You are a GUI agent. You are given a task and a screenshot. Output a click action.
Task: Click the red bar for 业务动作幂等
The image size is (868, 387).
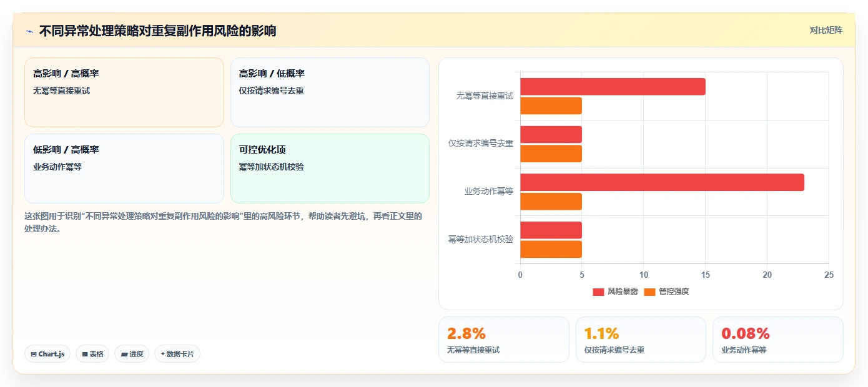tap(662, 182)
